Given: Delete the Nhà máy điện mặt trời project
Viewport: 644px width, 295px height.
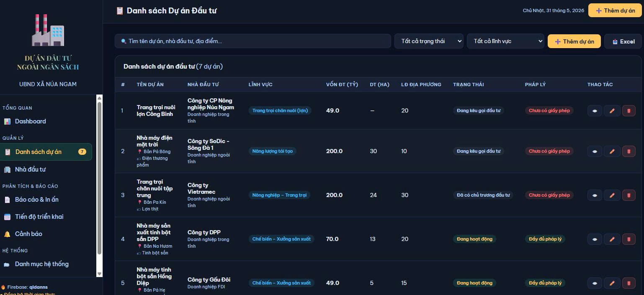Looking at the screenshot, I should [629, 151].
